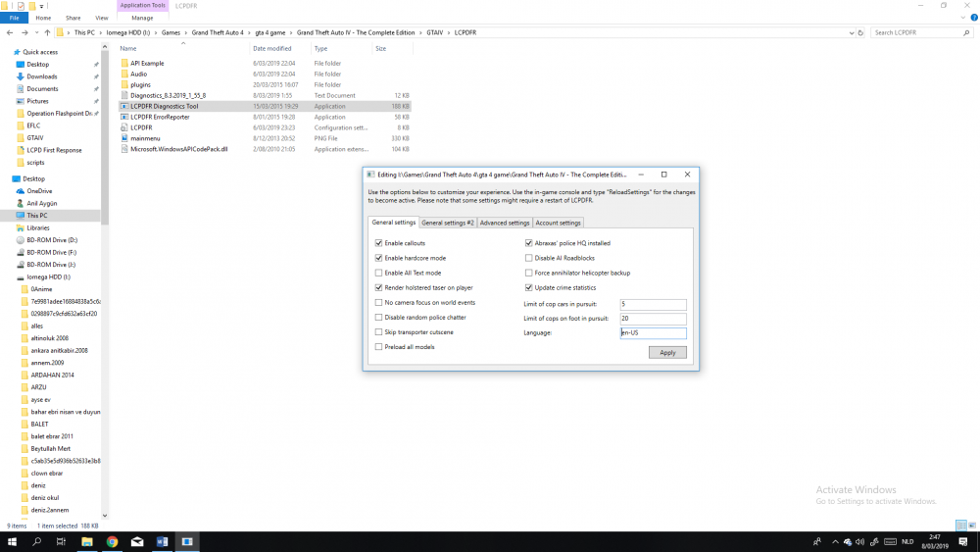Uncheck Abraxas' police HQ installed
This screenshot has height=552, width=980.
tap(529, 243)
